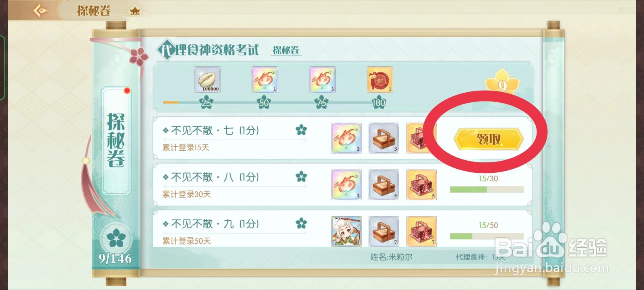Select the milestone 50 flame reward
Screen dimensions: 644x290
265,80
